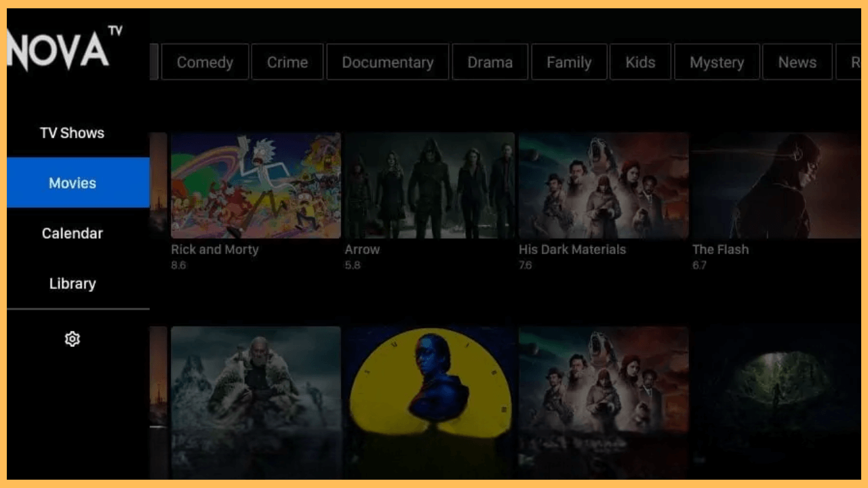This screenshot has width=868, height=488.
Task: Choose the Family genre
Action: pyautogui.click(x=569, y=62)
